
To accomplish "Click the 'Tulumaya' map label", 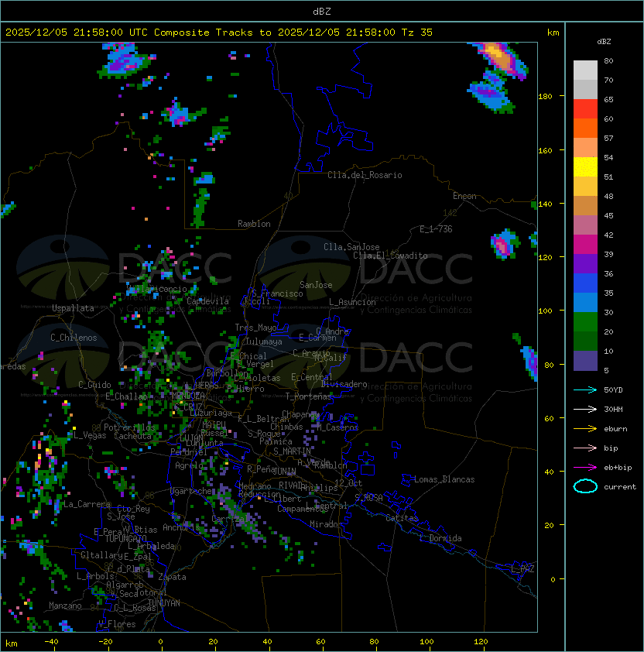I will coord(264,341).
